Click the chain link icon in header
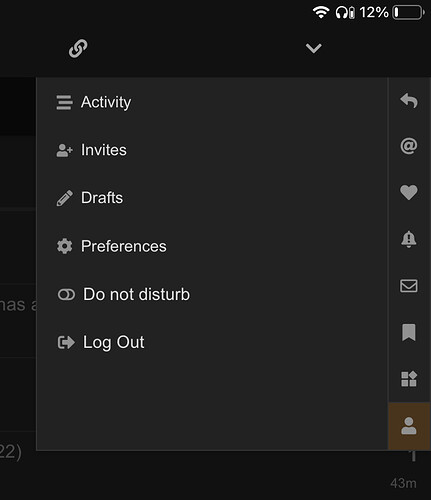Viewport: 431px width, 500px height. click(78, 49)
